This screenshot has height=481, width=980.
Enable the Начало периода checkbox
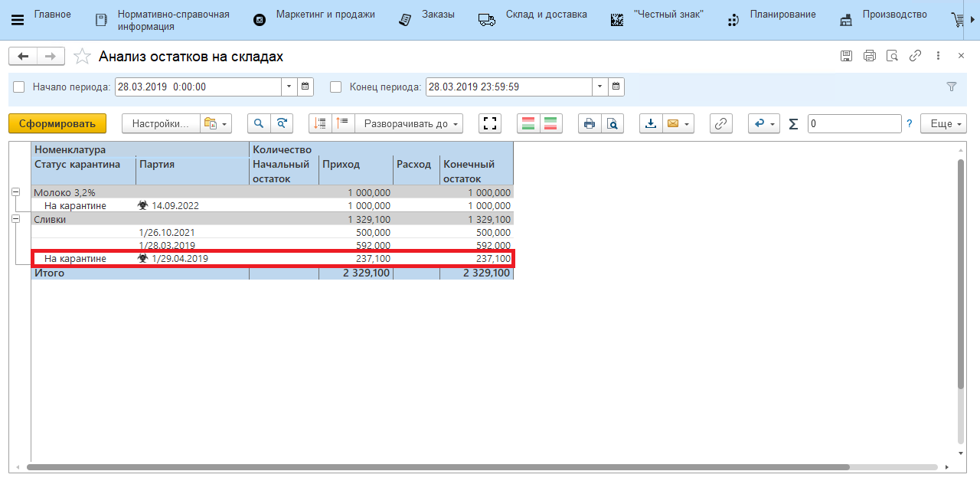pyautogui.click(x=19, y=87)
